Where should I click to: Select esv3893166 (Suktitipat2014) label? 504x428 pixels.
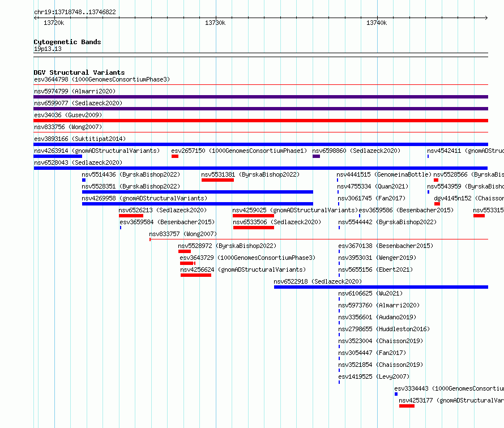pos(80,139)
